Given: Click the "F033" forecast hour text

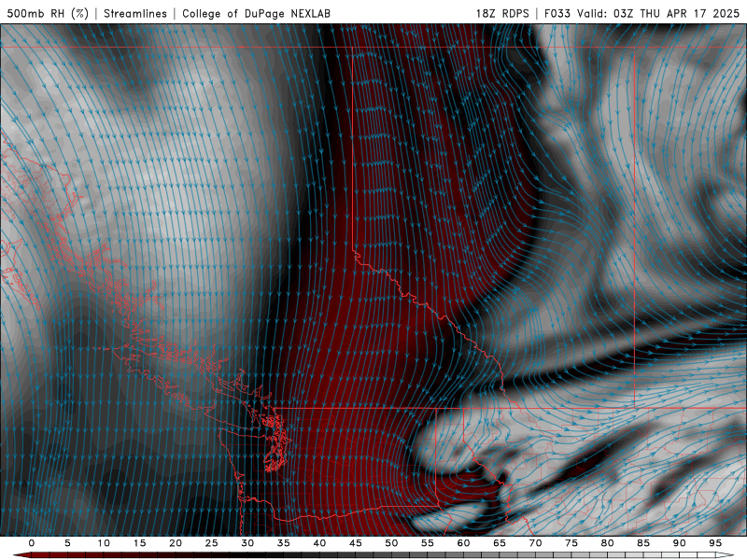Looking at the screenshot, I should pyautogui.click(x=557, y=13).
